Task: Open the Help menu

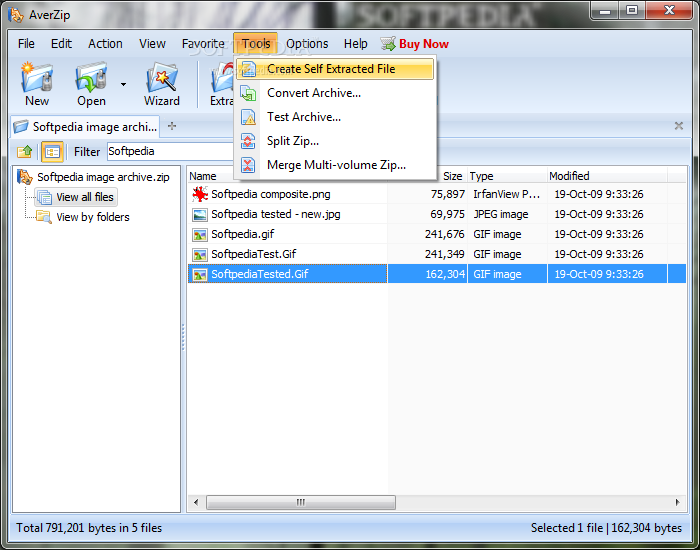Action: 356,44
